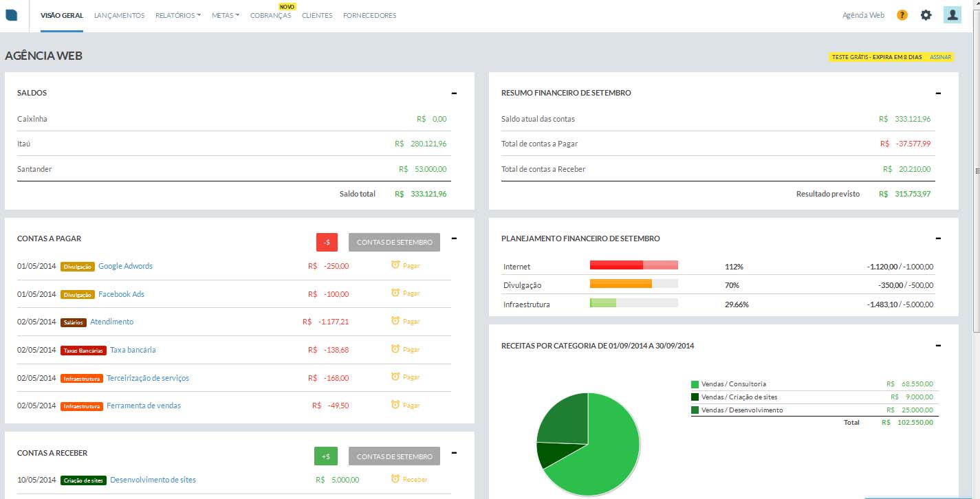
Task: Open Ferramenta de vendas entry
Action: pyautogui.click(x=144, y=406)
